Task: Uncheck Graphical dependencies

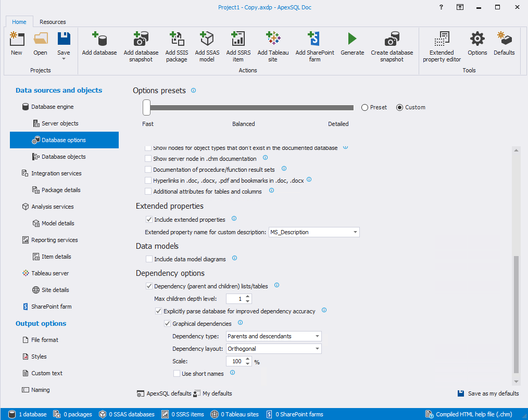Action: [x=167, y=323]
